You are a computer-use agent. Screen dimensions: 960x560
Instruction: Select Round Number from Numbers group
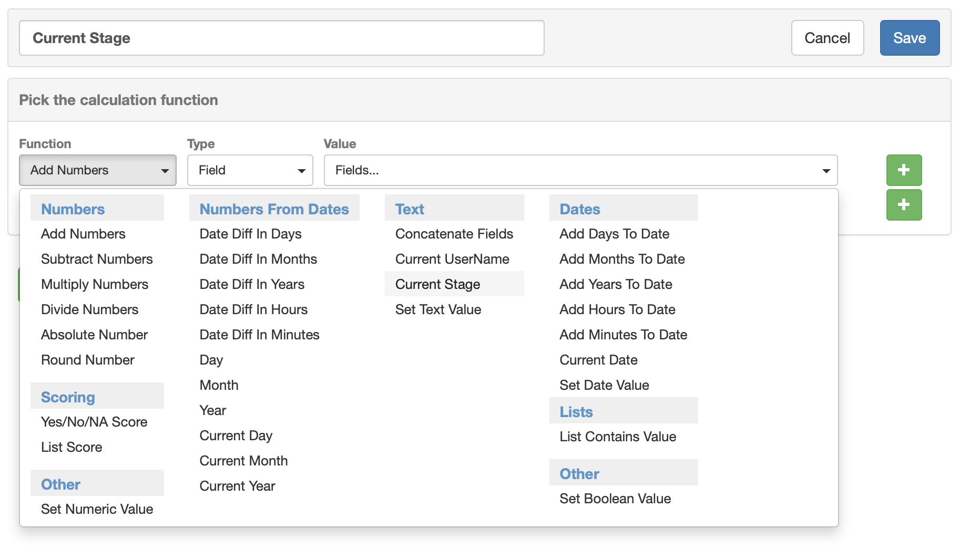(88, 360)
